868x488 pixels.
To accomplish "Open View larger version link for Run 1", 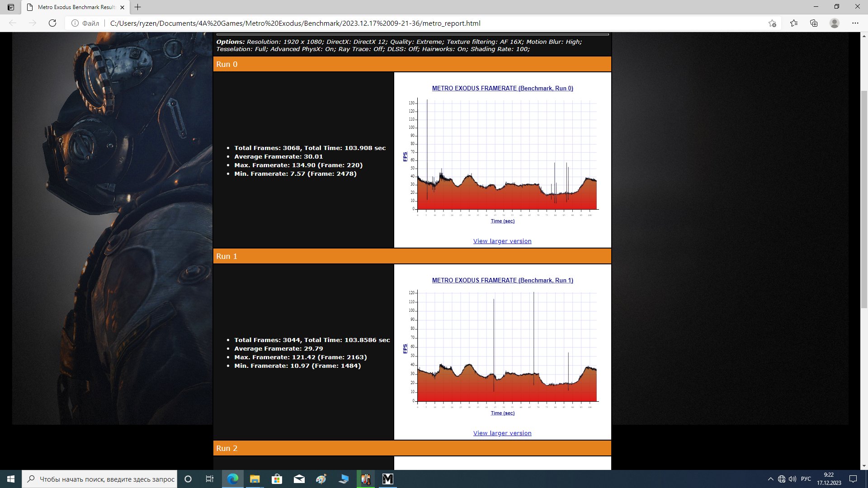I will 502,433.
